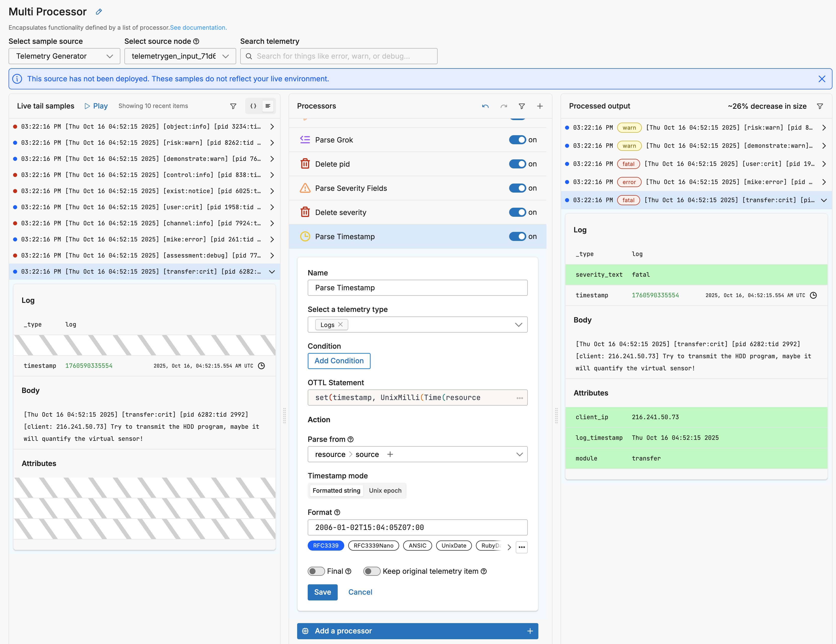Toggle off the Parse Grok processor

517,140
